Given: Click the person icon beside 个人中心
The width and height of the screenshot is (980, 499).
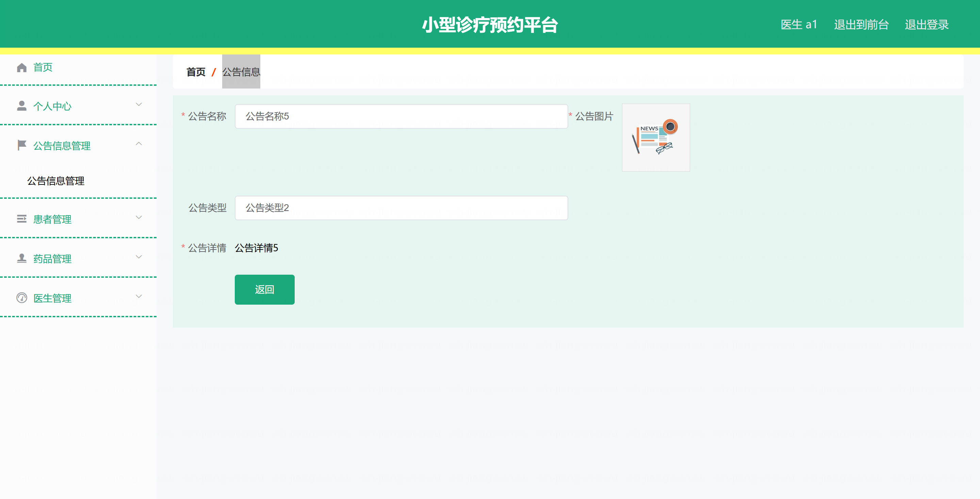Looking at the screenshot, I should 22,106.
